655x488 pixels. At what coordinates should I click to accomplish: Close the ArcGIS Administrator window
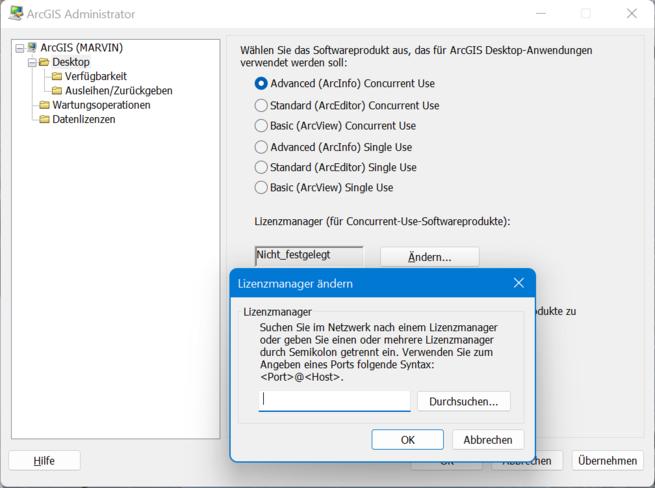click(x=632, y=14)
